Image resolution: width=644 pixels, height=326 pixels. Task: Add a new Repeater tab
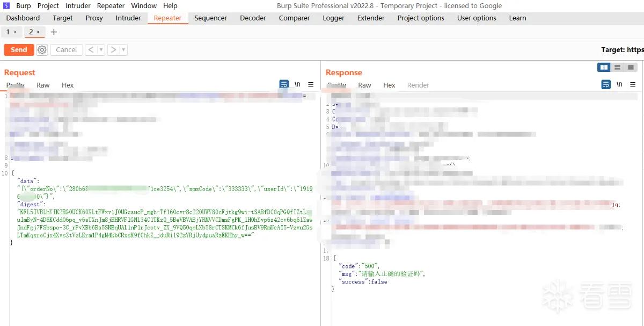click(x=54, y=32)
